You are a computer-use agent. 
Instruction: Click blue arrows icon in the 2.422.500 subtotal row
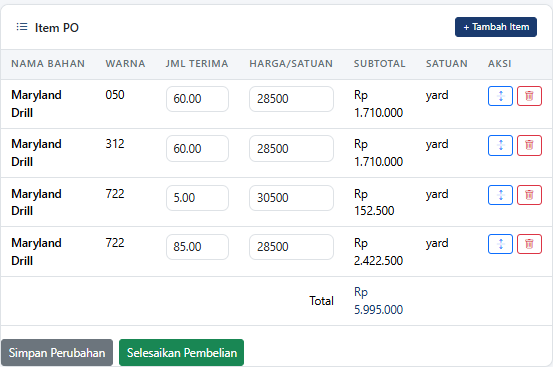point(500,244)
